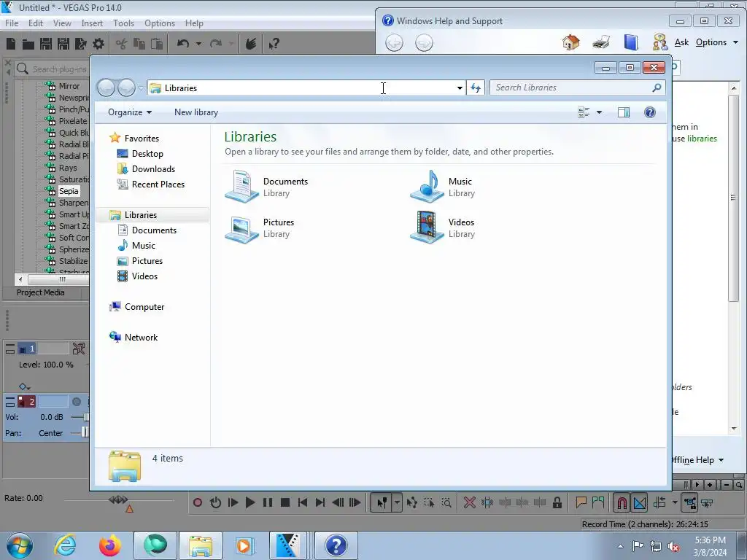Click Ask in Windows Help toolbar
747x560 pixels.
[682, 42]
